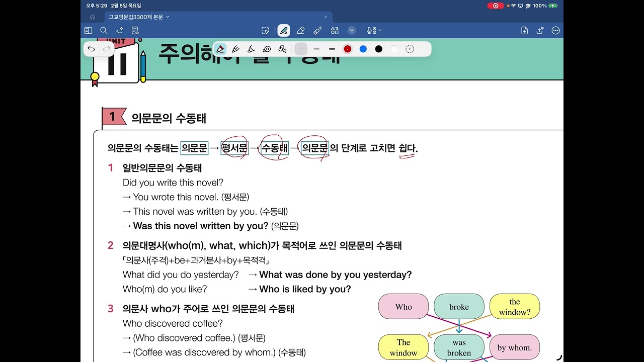The width and height of the screenshot is (644, 362).
Task: Tap the sentence Was this novel written by you?
Action: pyautogui.click(x=201, y=226)
